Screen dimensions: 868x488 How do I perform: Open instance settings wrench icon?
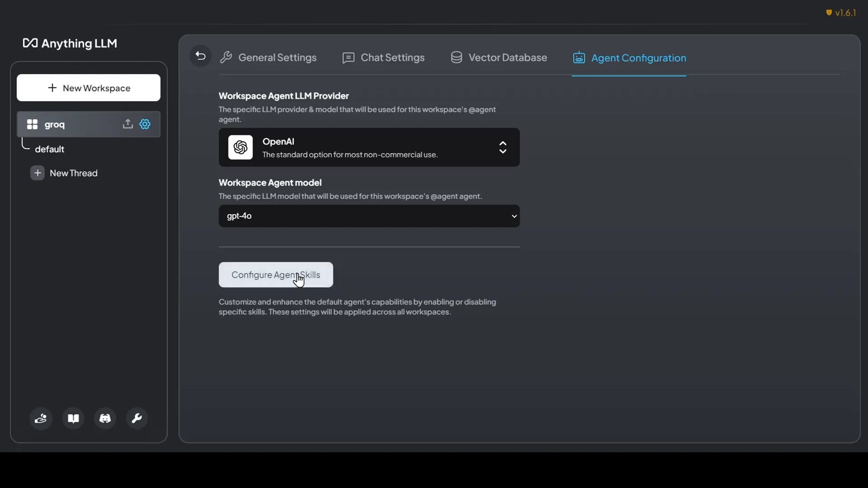[137, 418]
